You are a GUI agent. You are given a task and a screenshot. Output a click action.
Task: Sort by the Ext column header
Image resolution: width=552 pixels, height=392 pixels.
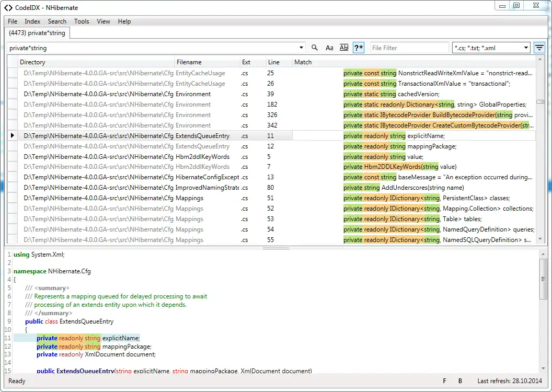(x=252, y=62)
